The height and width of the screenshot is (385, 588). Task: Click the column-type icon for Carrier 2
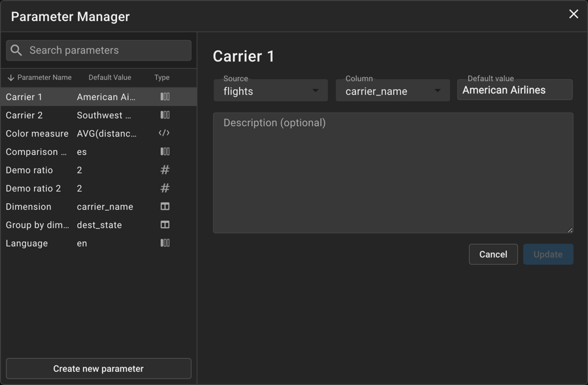[165, 115]
